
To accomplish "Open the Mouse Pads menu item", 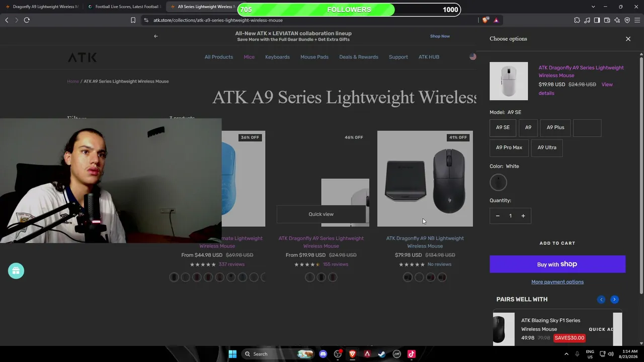I will (314, 57).
